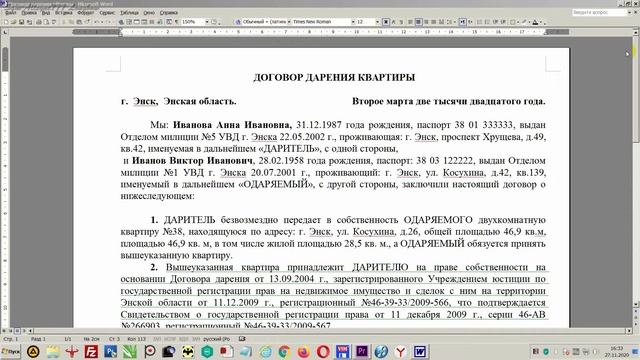
Task: Open the Правка menu
Action: tap(29, 13)
